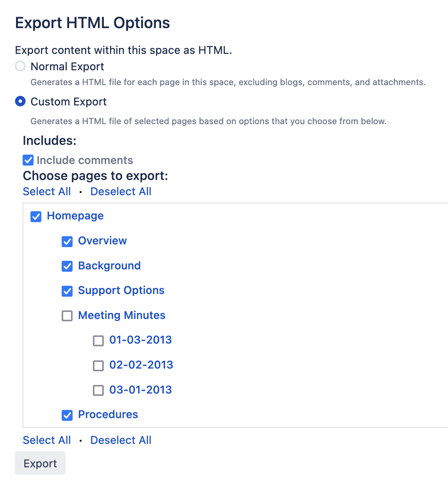Click the top Select All link
This screenshot has width=448, height=488.
click(x=47, y=191)
